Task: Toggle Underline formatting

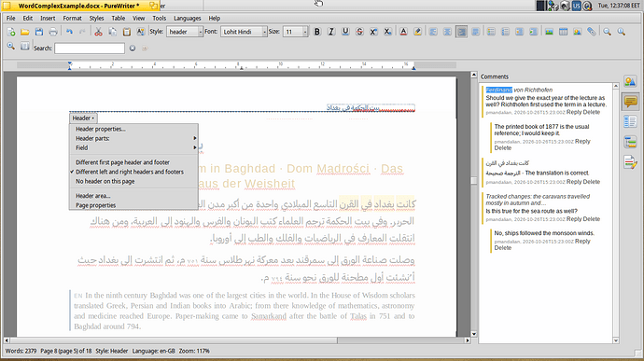Action: point(345,32)
